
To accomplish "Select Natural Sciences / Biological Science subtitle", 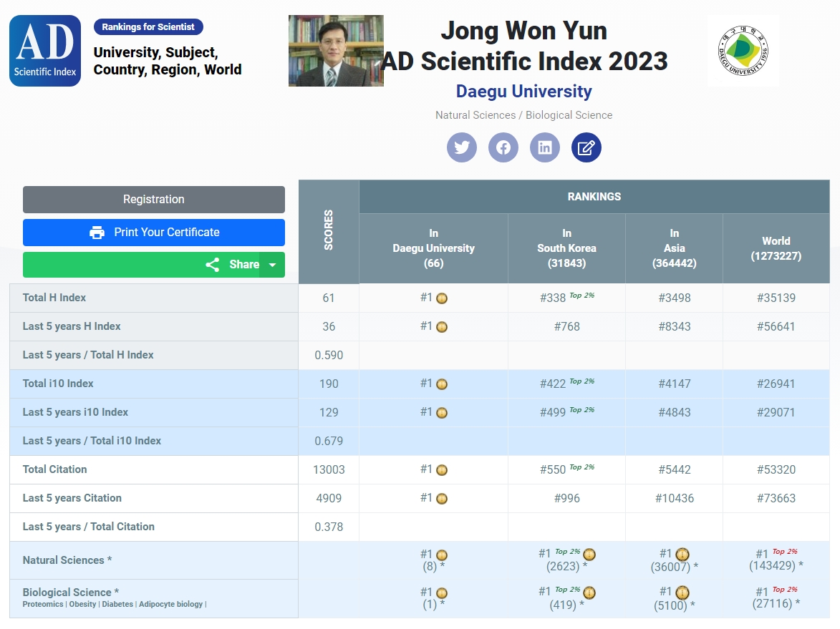I will point(523,115).
